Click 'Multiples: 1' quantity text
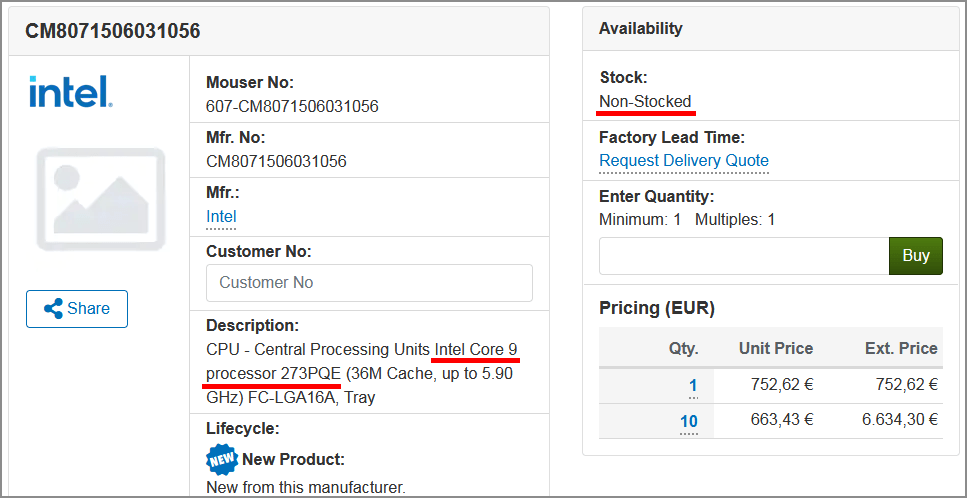 click(x=735, y=219)
